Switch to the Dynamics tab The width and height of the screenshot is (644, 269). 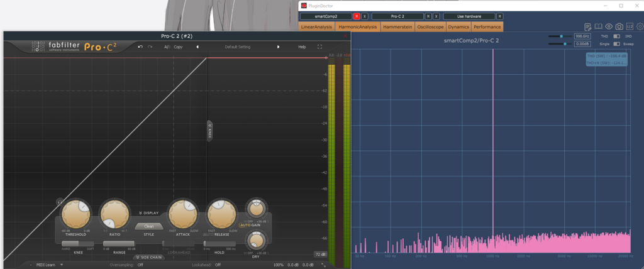point(458,26)
